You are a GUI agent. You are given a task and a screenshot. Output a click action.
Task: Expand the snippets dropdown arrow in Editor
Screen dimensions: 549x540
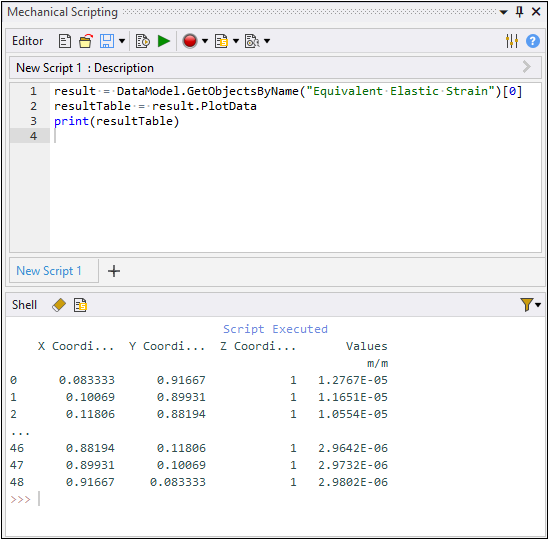pyautogui.click(x=236, y=41)
